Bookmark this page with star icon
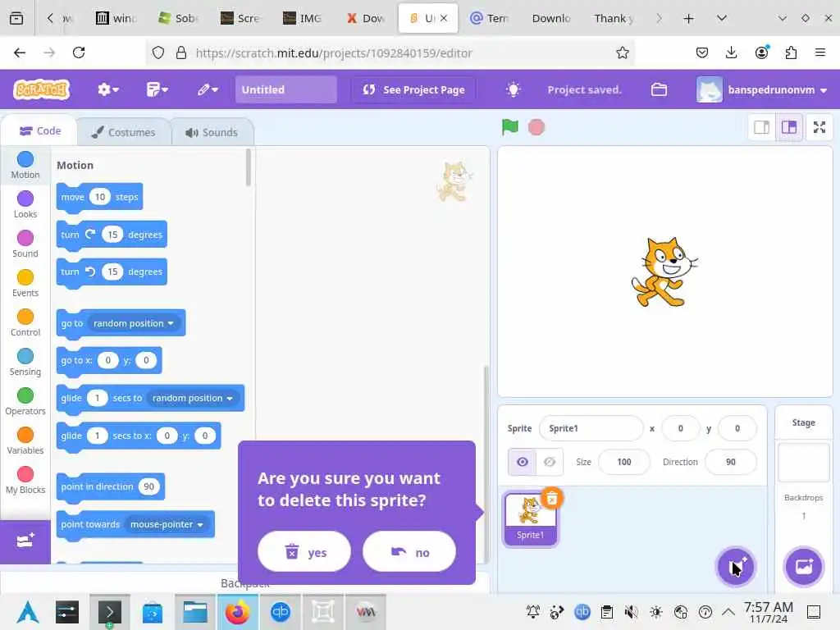Screen dimensions: 840x630 click(x=622, y=52)
